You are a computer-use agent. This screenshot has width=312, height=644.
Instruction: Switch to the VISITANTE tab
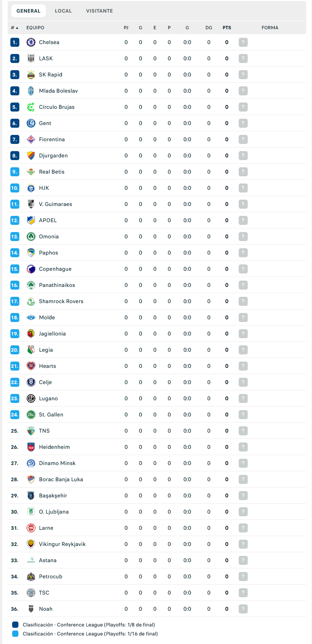[99, 11]
